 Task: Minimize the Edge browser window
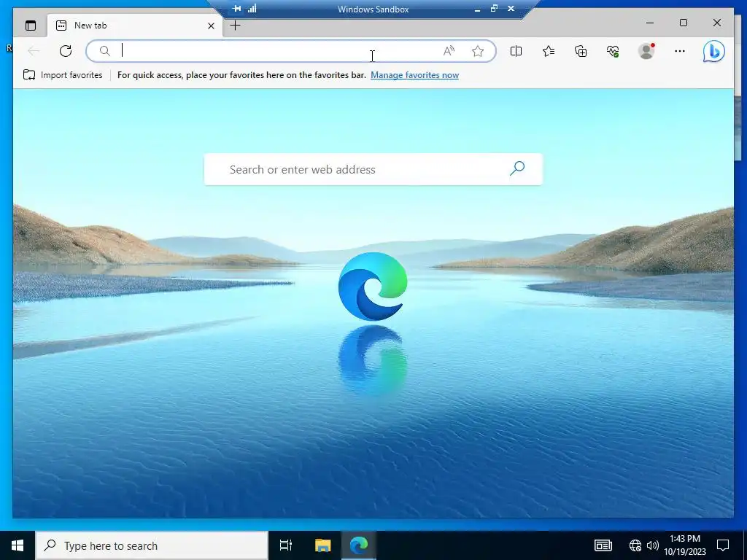[x=650, y=23]
